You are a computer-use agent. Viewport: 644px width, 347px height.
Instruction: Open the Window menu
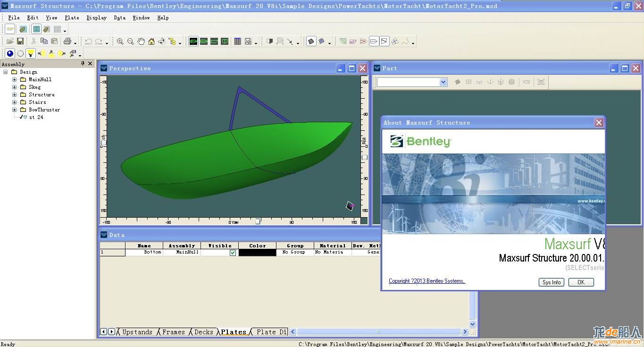point(141,17)
